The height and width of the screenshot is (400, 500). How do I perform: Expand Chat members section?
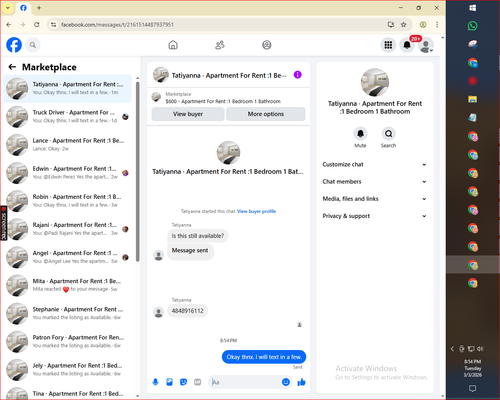pyautogui.click(x=374, y=182)
